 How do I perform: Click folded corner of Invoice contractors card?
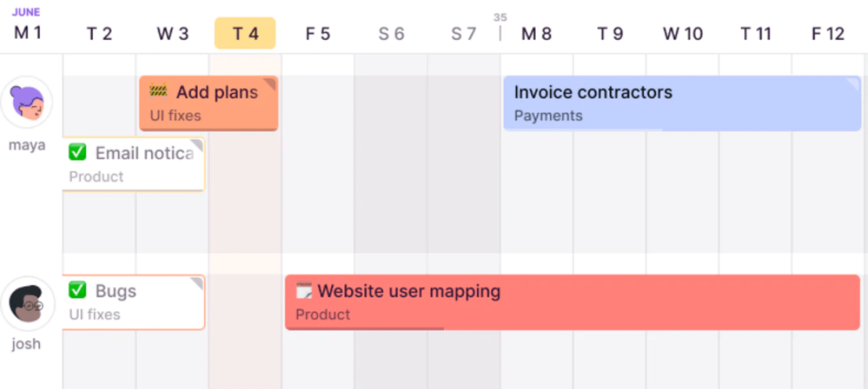pos(854,84)
